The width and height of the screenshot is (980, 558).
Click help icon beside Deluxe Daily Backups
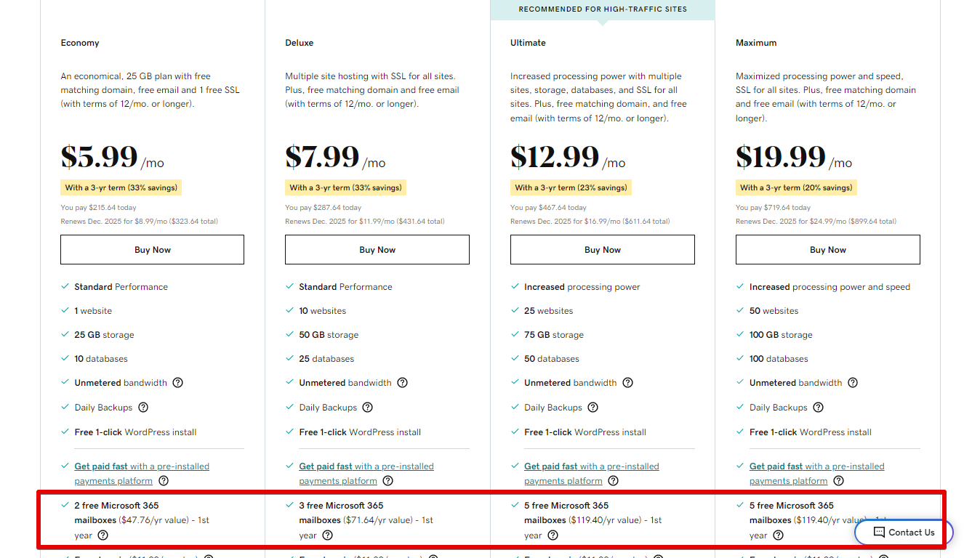click(368, 408)
